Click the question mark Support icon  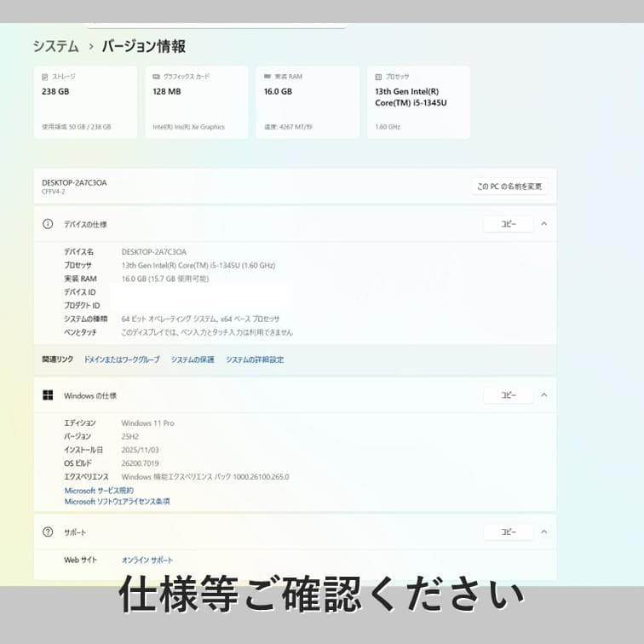coord(48,532)
